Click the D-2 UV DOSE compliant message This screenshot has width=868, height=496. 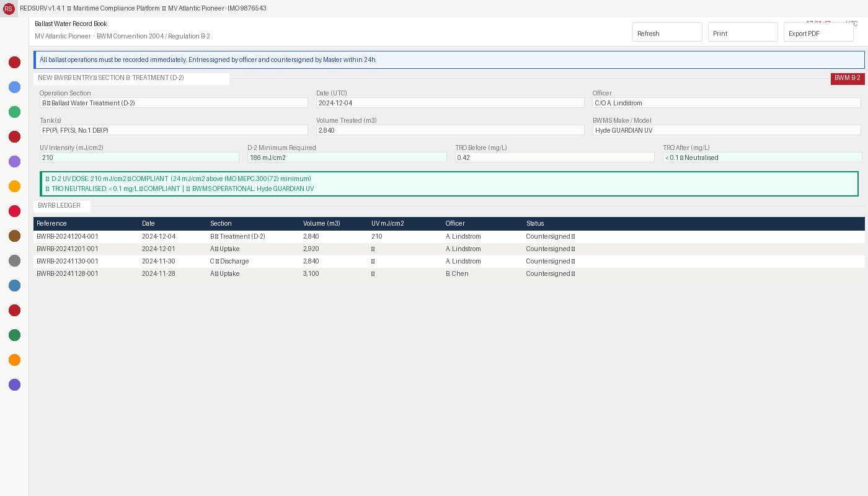(x=178, y=179)
